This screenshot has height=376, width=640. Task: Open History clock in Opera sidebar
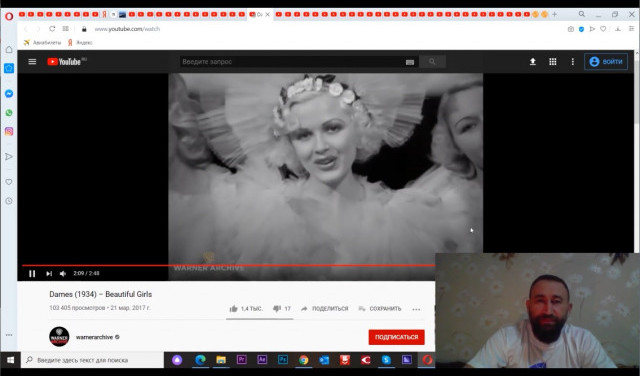(x=9, y=201)
